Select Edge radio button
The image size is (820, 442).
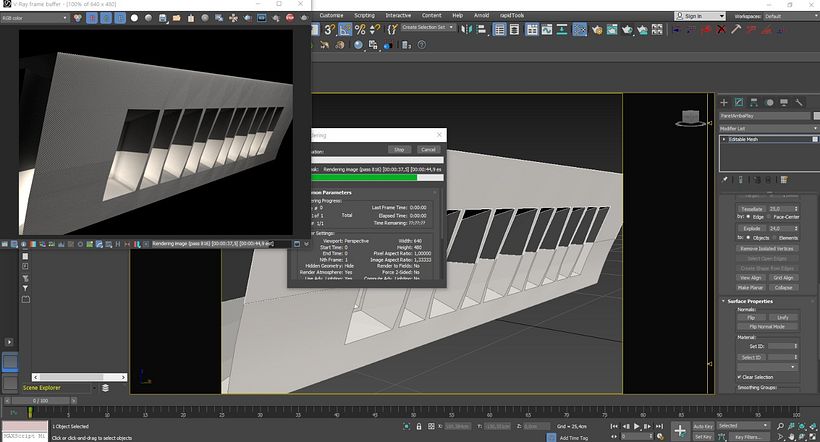coord(748,217)
